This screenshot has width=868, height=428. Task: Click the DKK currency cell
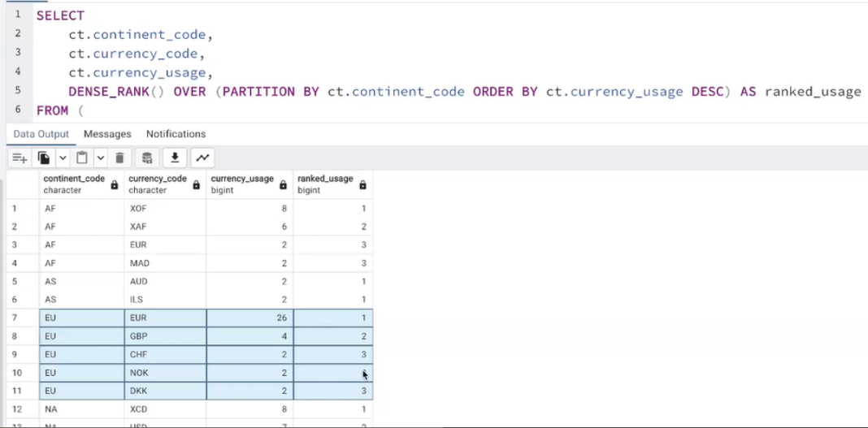tap(166, 391)
